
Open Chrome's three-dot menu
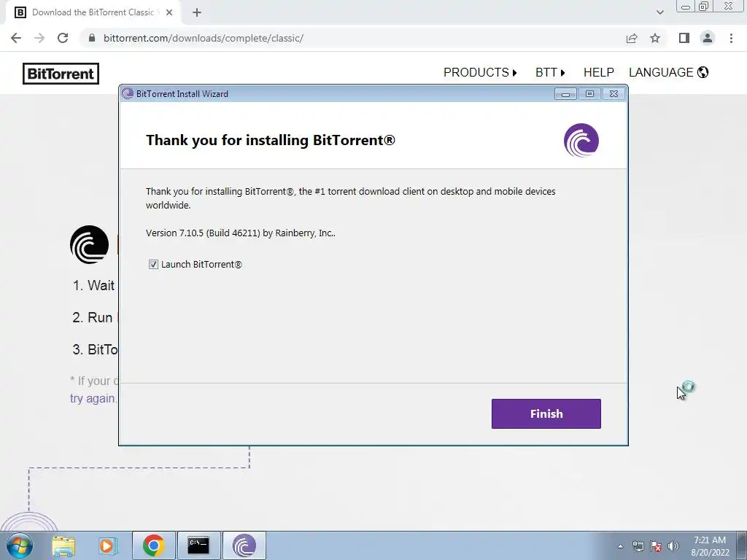pyautogui.click(x=731, y=38)
